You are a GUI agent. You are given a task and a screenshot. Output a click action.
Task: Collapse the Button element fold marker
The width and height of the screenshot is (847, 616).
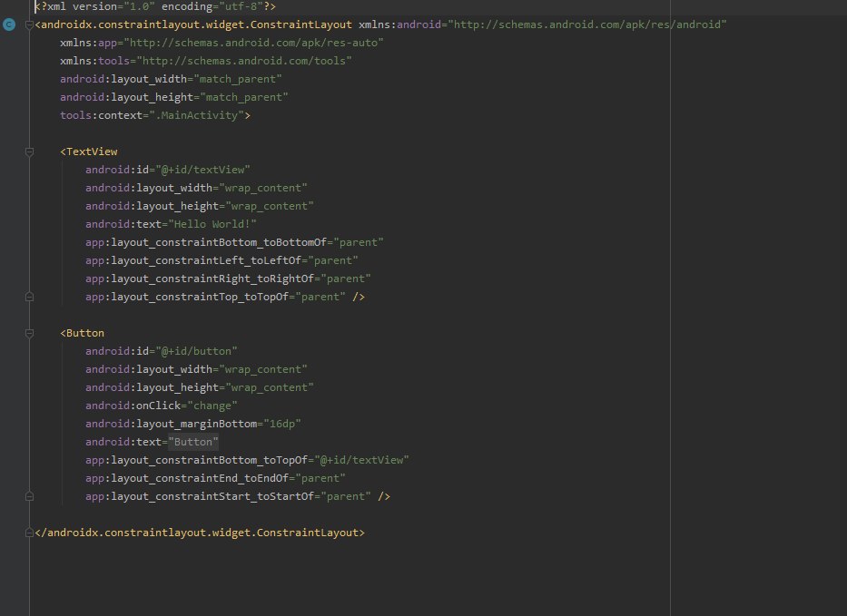pos(29,333)
